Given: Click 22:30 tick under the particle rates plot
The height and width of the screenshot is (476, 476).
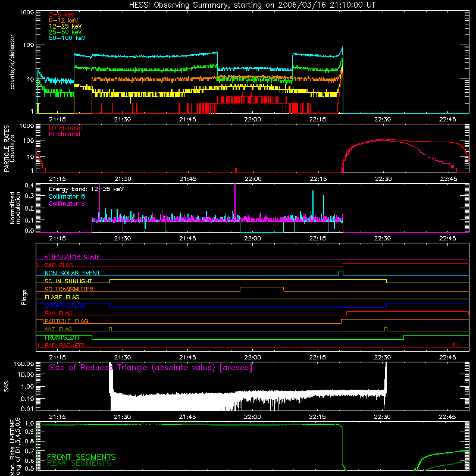Looking at the screenshot, I should (x=383, y=179).
